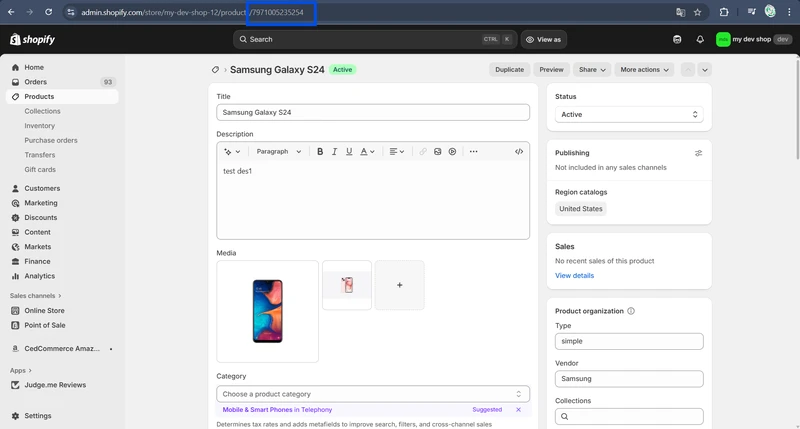Click the Shopify search bar
The width and height of the screenshot is (800, 429).
click(x=375, y=39)
